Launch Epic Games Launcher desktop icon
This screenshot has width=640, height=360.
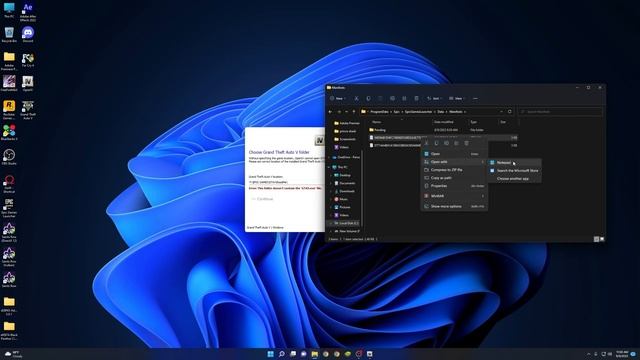tap(9, 207)
